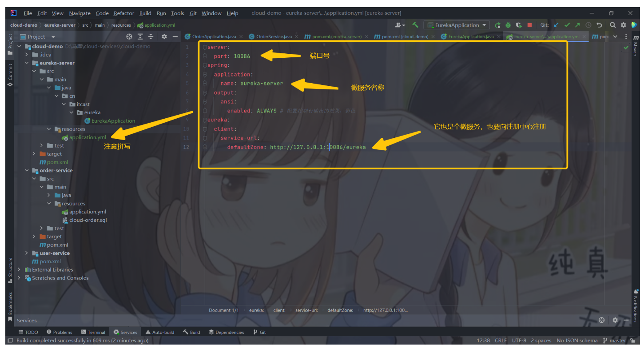Rollback changes with undo arrow icon
The height and width of the screenshot is (349, 644).
tap(599, 25)
